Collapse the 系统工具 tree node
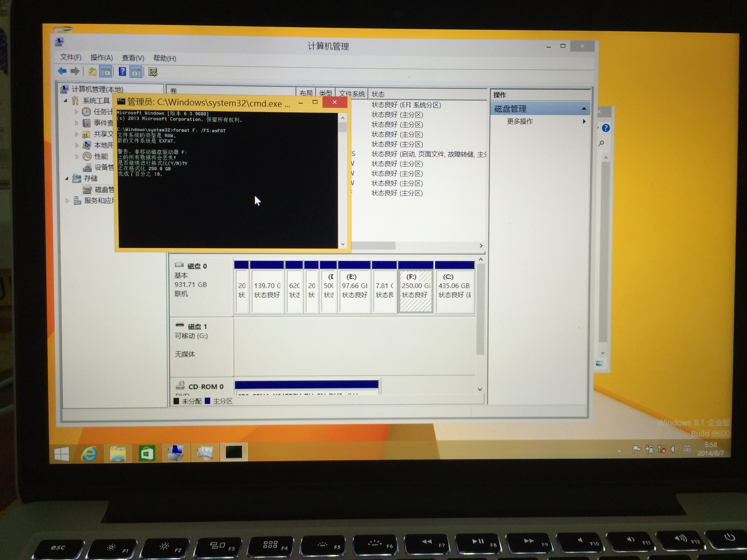 click(x=66, y=101)
